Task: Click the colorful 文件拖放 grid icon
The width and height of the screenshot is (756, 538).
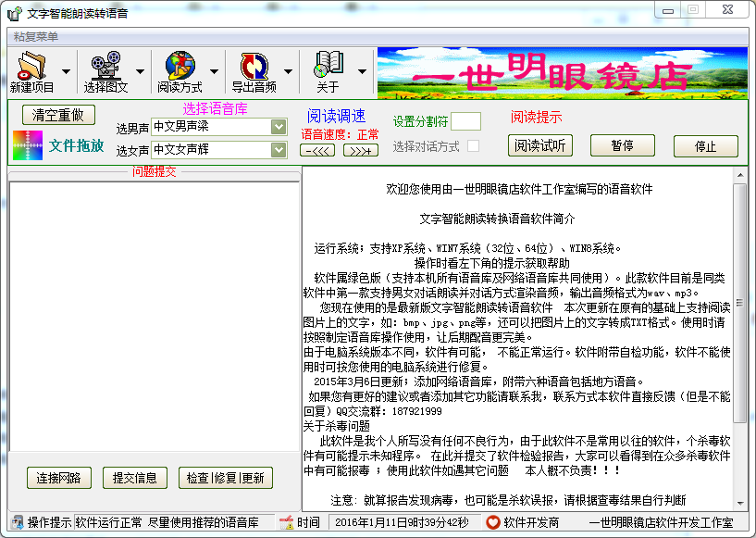Action: point(27,146)
